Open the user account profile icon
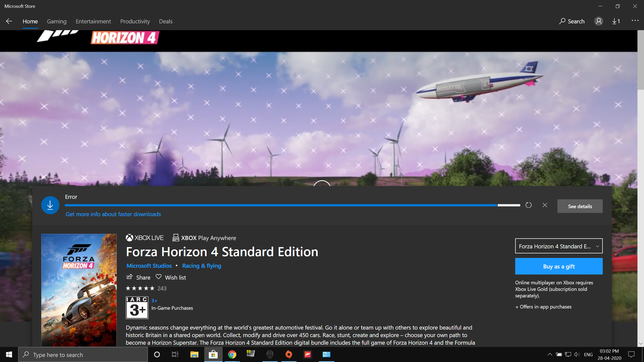The height and width of the screenshot is (362, 644). tap(598, 21)
